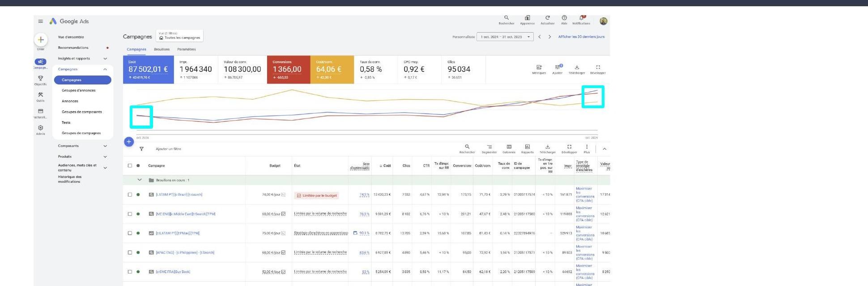Open the hamburger main menu
Viewport: 868px width, 286px height.
[x=41, y=21]
